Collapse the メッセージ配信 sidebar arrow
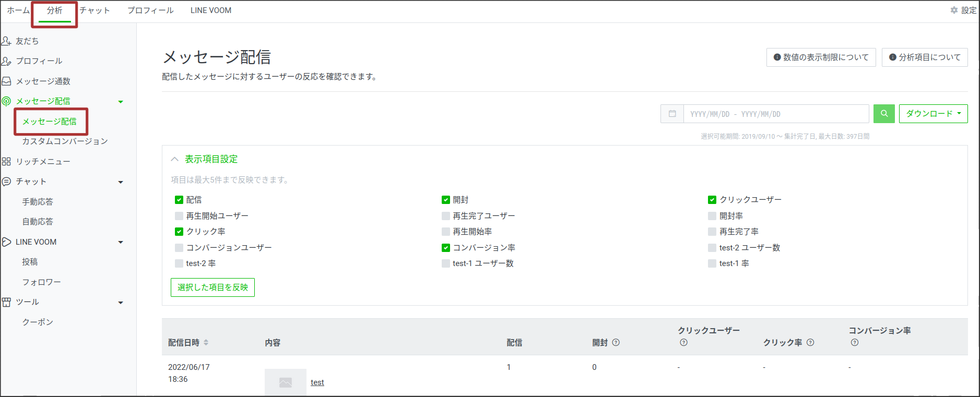The image size is (980, 397). [x=121, y=102]
